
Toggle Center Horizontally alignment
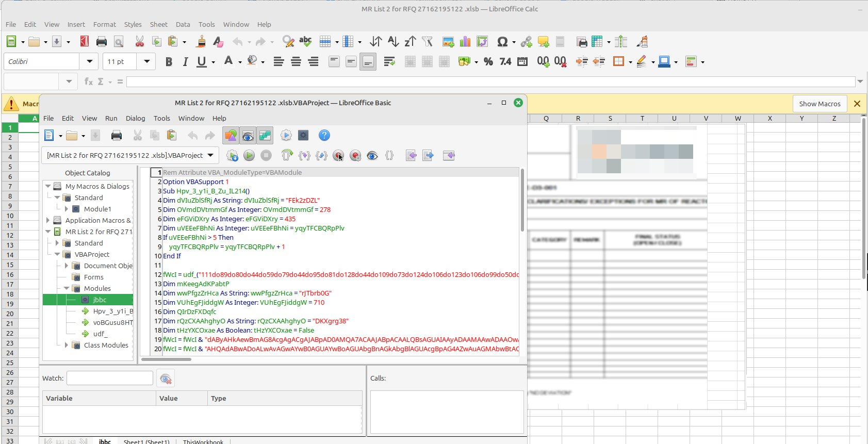pos(296,62)
